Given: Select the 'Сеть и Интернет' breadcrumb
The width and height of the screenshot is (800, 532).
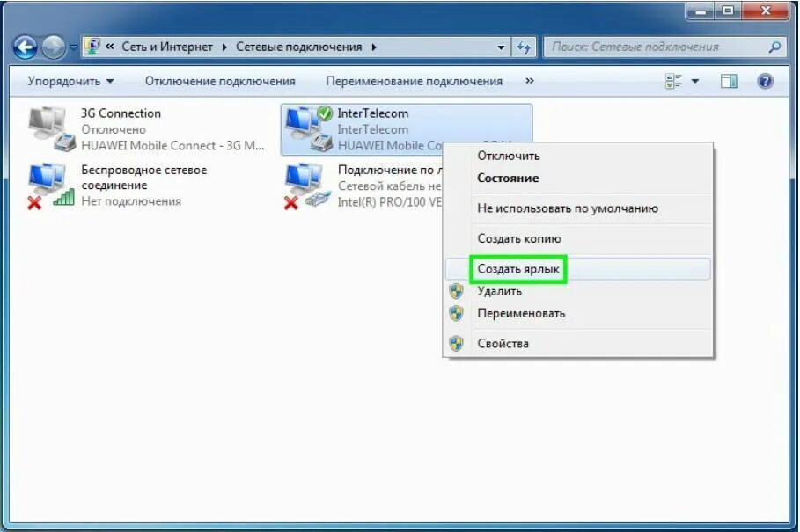Looking at the screenshot, I should click(x=167, y=47).
